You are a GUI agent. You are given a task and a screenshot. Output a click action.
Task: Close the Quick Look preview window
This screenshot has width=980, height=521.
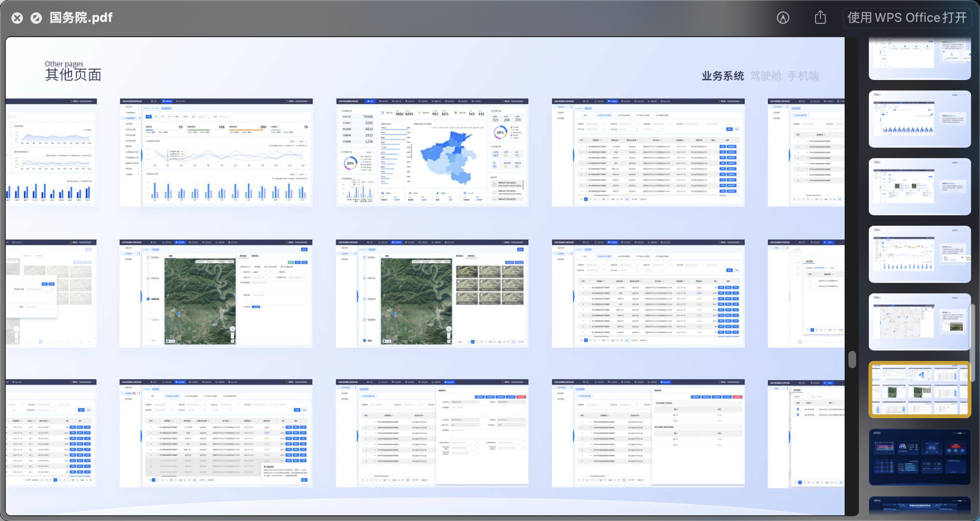(x=17, y=18)
